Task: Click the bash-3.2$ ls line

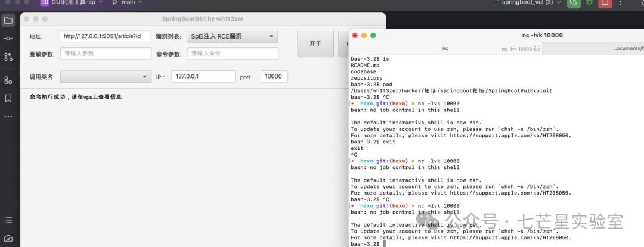Action: tap(370, 59)
